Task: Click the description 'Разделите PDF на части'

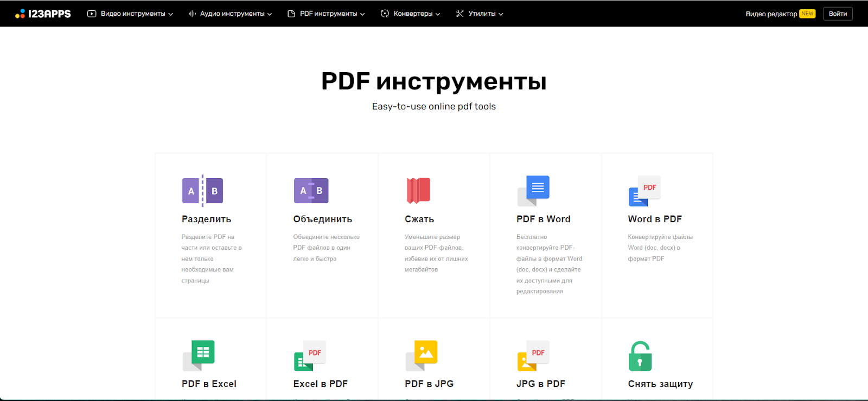Action: click(x=212, y=258)
